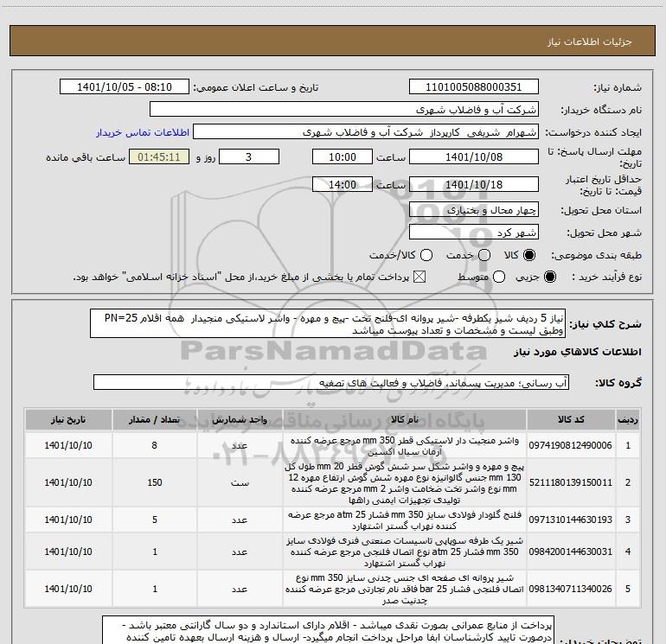Click the تعداد / مقدار column header
This screenshot has height=644, width=666.
coord(155,419)
